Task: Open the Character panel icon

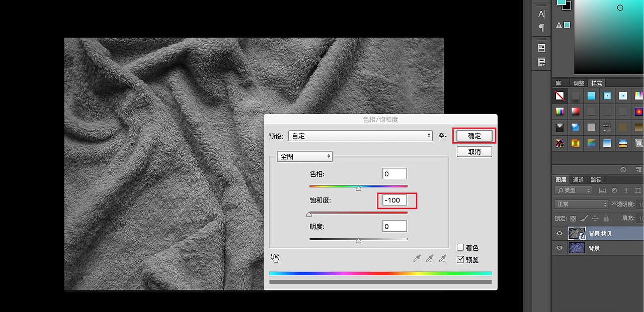Action: (541, 14)
